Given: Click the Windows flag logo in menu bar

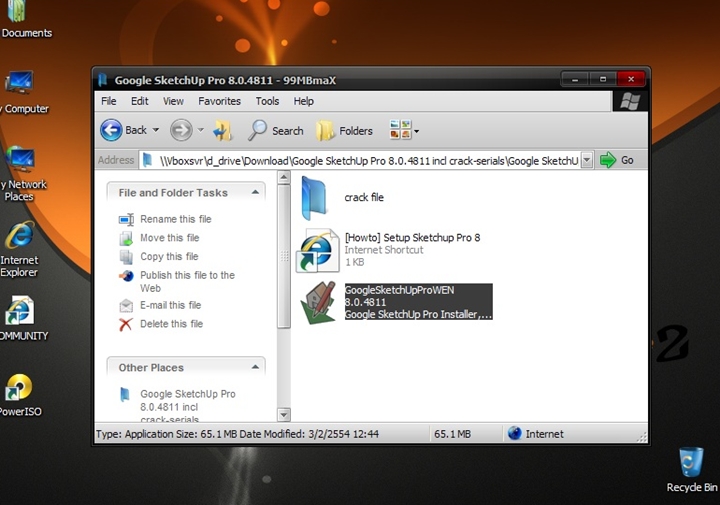Looking at the screenshot, I should [630, 101].
